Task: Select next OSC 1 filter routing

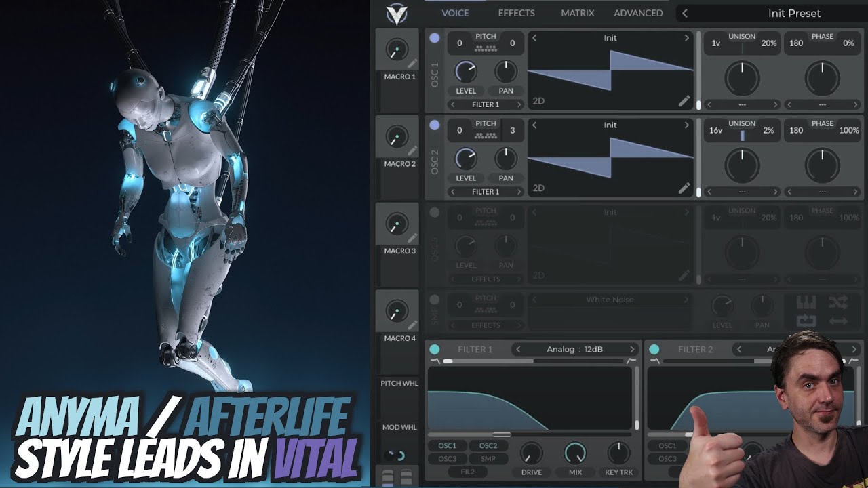Action: tap(519, 104)
